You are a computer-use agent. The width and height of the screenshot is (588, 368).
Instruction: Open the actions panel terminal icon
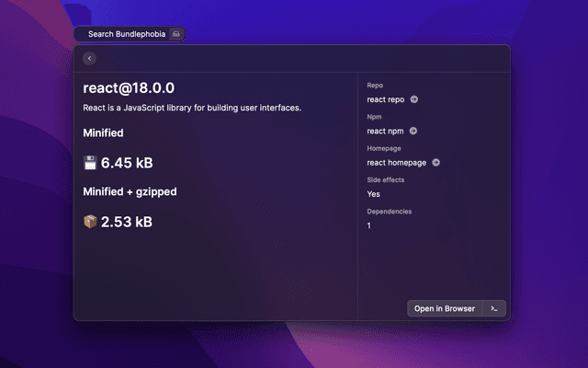pyautogui.click(x=494, y=308)
